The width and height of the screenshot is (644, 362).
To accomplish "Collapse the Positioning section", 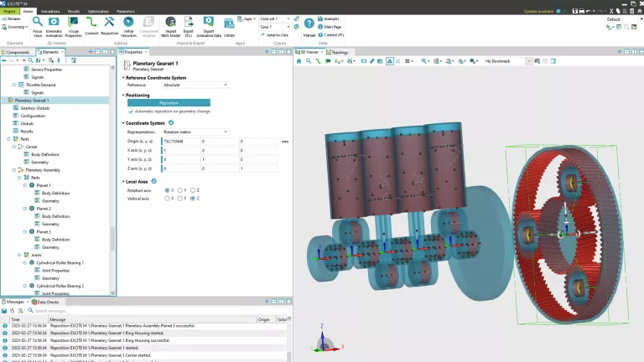I will coord(123,96).
